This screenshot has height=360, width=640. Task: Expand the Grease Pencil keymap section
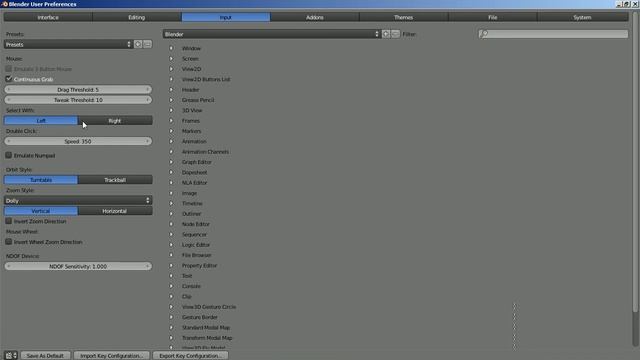click(171, 100)
